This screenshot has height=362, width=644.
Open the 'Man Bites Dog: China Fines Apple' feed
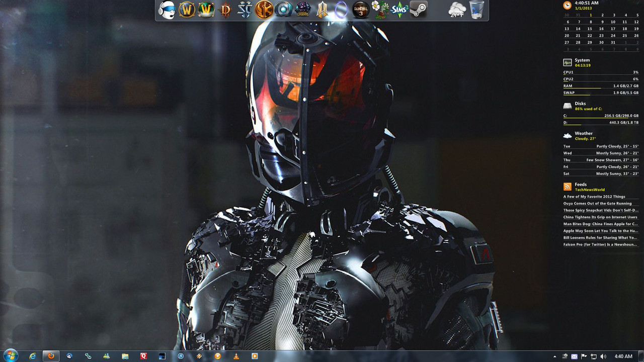click(x=601, y=224)
